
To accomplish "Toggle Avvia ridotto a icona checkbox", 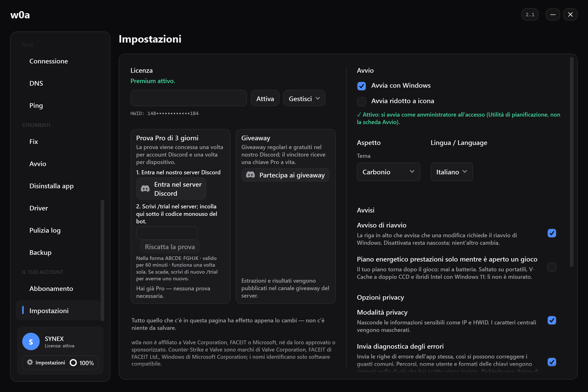I will pyautogui.click(x=362, y=101).
